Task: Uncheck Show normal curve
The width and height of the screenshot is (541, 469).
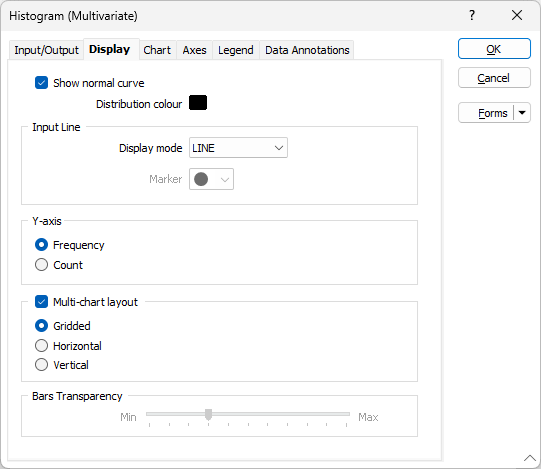Action: (x=41, y=83)
